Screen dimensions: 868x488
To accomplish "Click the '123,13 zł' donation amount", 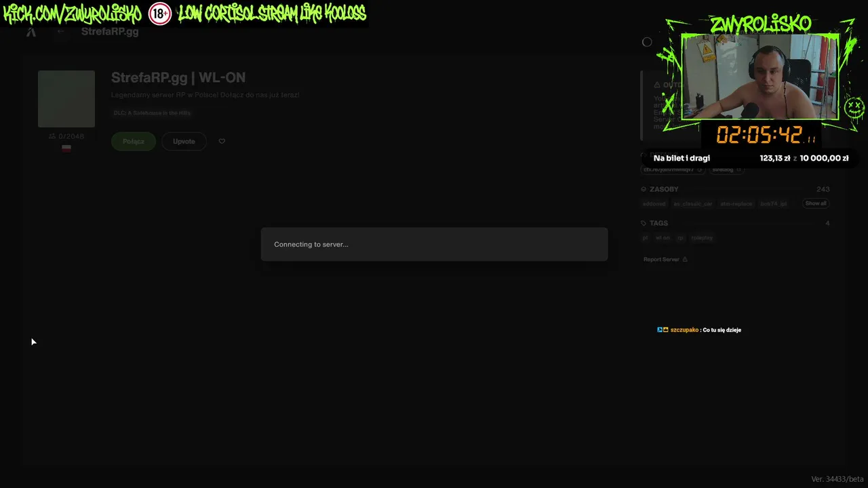I will [775, 158].
